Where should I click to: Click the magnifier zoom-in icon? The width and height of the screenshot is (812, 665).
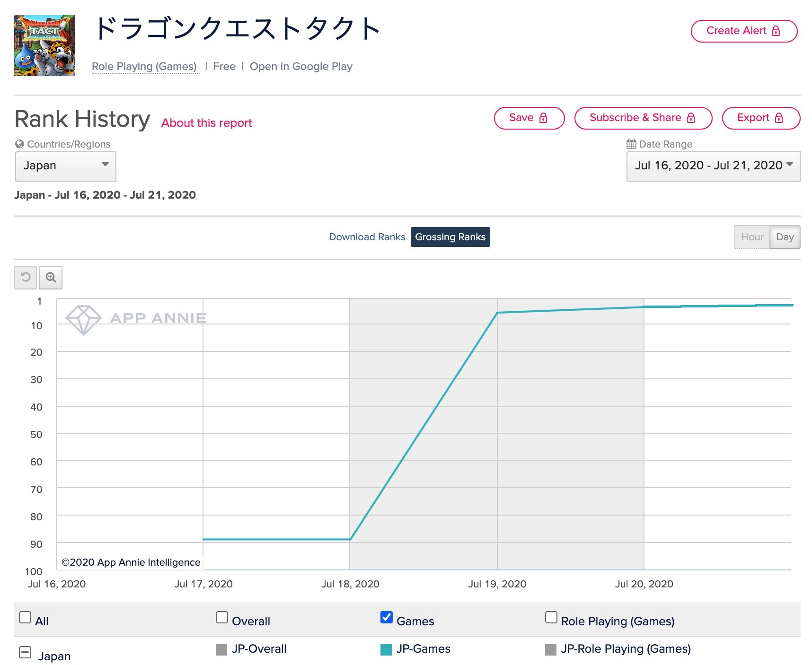[x=51, y=277]
